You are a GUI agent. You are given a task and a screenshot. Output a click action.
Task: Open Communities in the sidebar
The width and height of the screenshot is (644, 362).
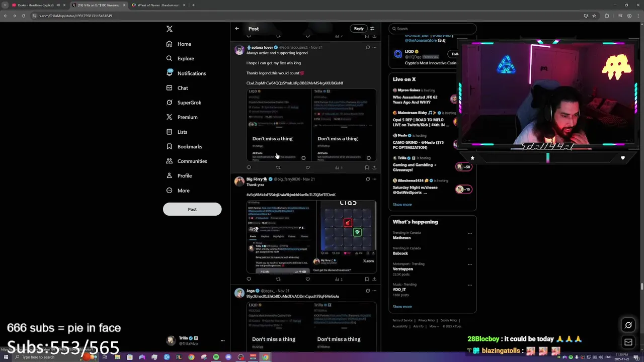pyautogui.click(x=186, y=161)
